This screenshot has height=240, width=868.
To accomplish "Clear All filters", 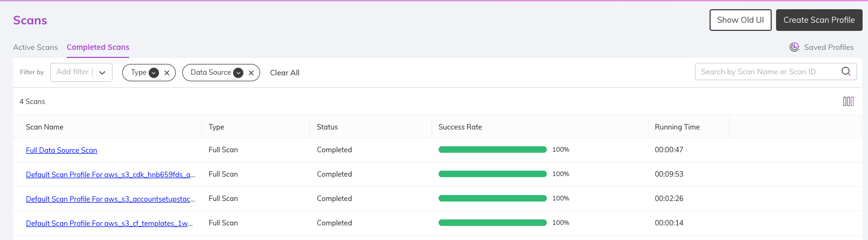I will [284, 73].
